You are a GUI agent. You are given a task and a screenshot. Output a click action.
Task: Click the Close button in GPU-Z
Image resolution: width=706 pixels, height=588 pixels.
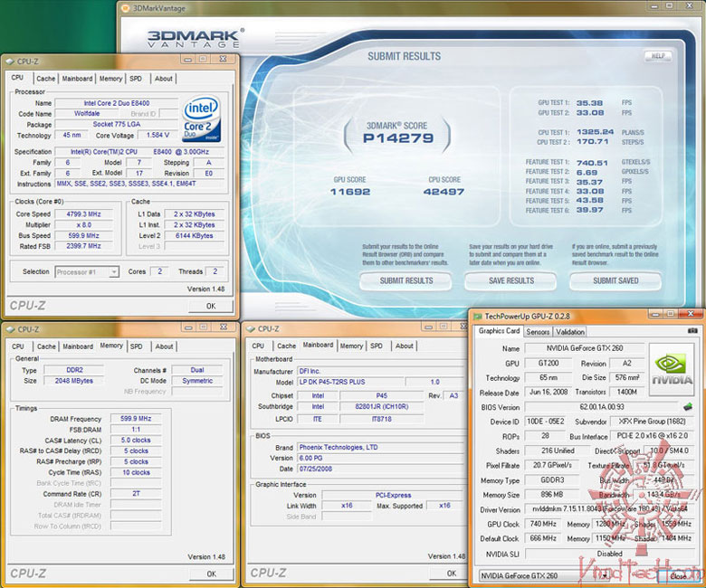pos(678,576)
